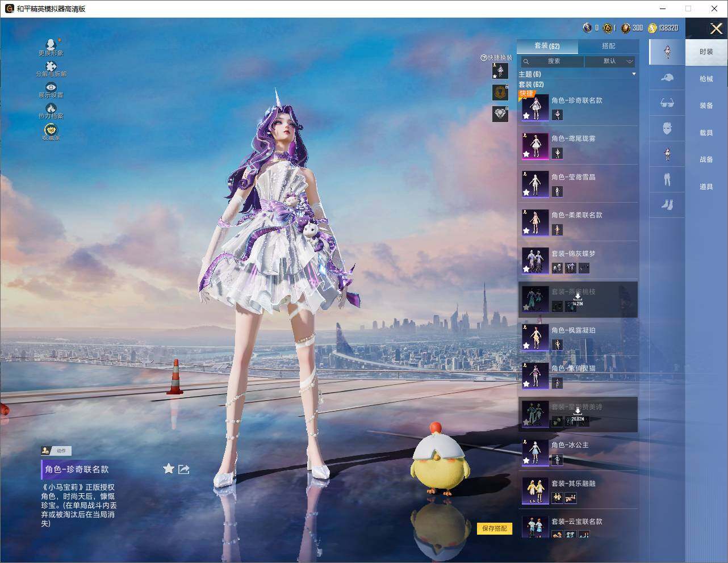
Task: Select the pants category icon
Action: 667,179
